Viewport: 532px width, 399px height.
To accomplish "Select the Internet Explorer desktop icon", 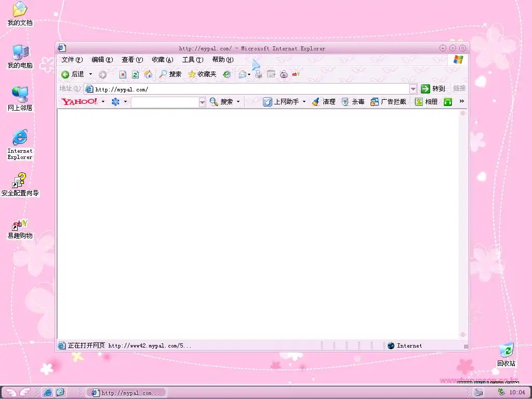I will [20, 144].
